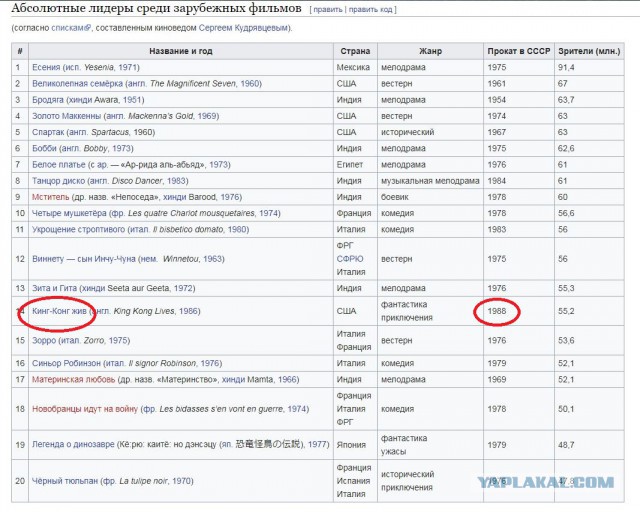Open the film link 'Зорро'
640x512 pixels.
tap(44, 341)
